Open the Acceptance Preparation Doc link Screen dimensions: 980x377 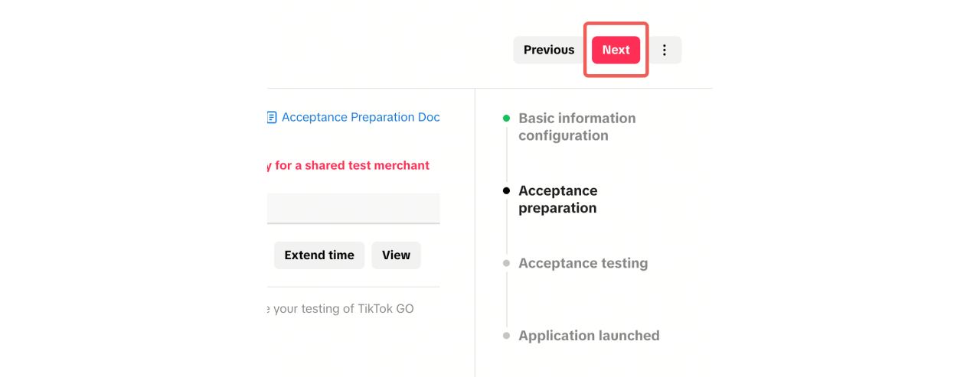point(361,118)
